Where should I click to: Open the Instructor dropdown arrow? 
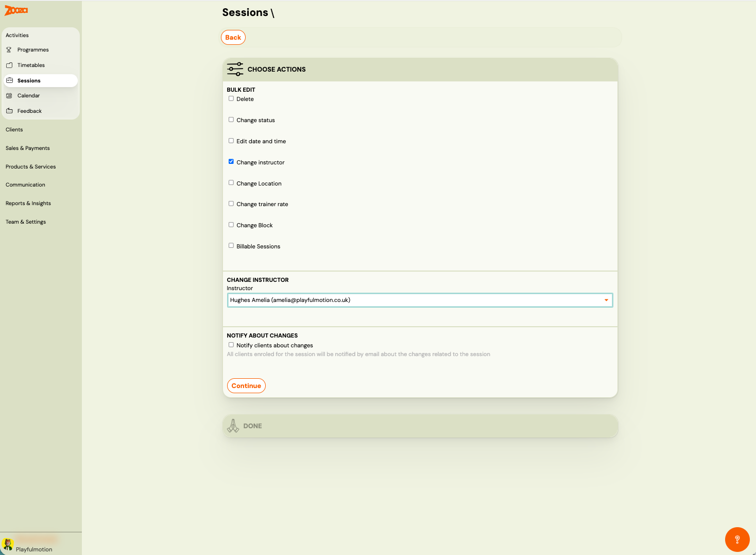point(606,300)
